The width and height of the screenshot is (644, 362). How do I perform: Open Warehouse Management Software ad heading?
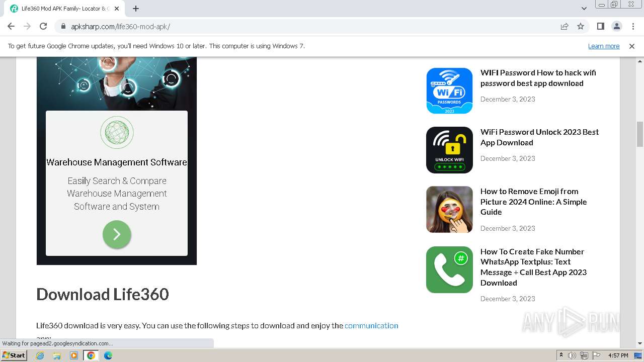[117, 162]
